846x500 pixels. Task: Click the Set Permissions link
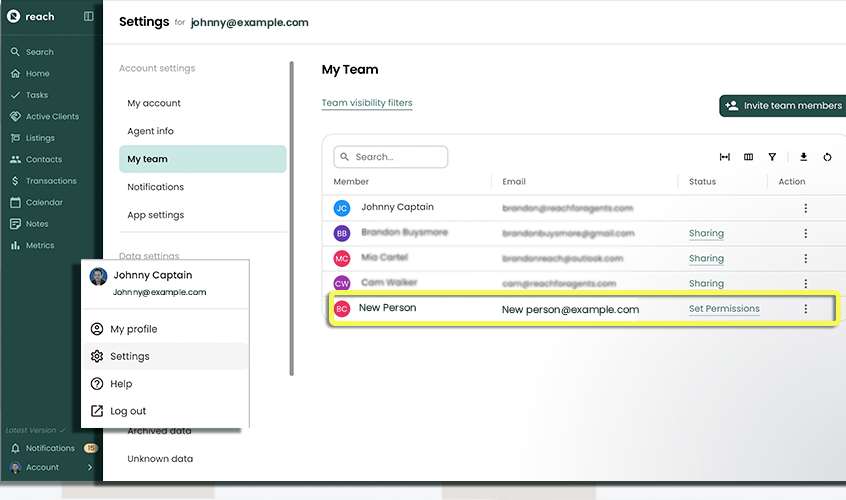click(x=724, y=309)
